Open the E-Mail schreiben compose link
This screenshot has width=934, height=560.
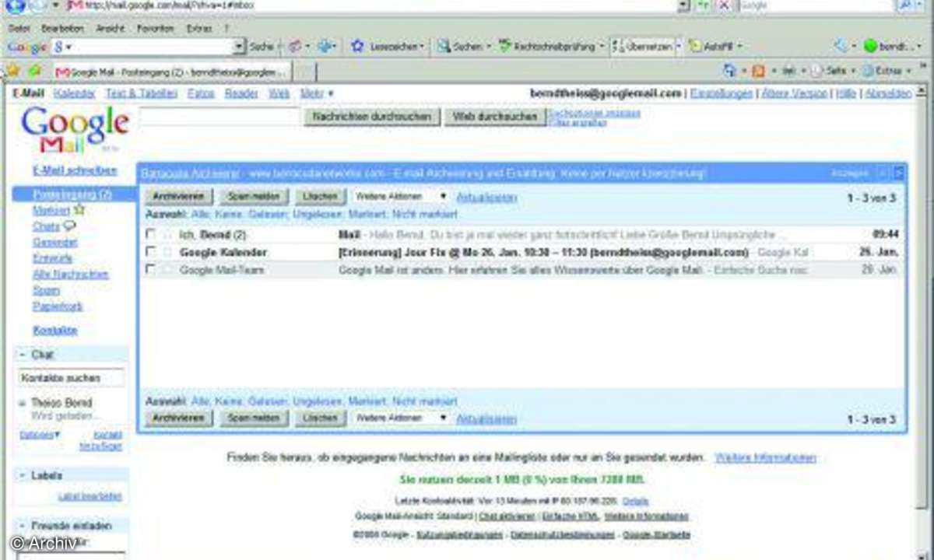[x=75, y=170]
